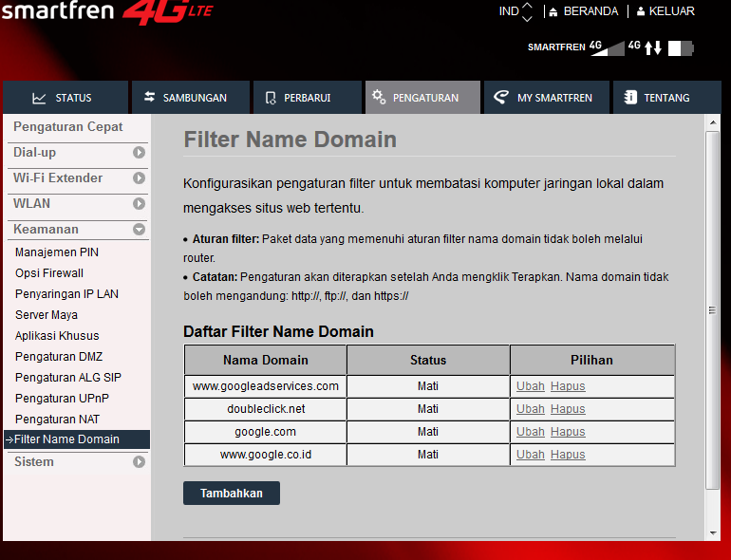This screenshot has width=731, height=560.
Task: Click Ubah for google.com row
Action: coord(531,432)
